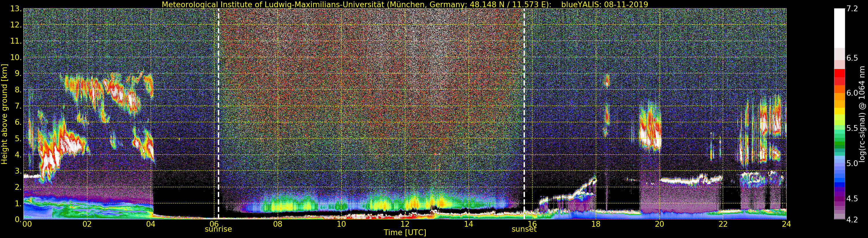The image size is (868, 238).
Task: Click the time axis tick label 08
Action: click(278, 224)
